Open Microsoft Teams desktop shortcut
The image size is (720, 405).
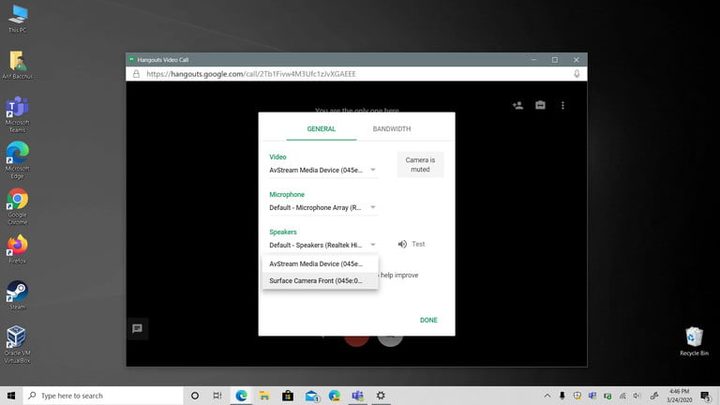(17, 114)
